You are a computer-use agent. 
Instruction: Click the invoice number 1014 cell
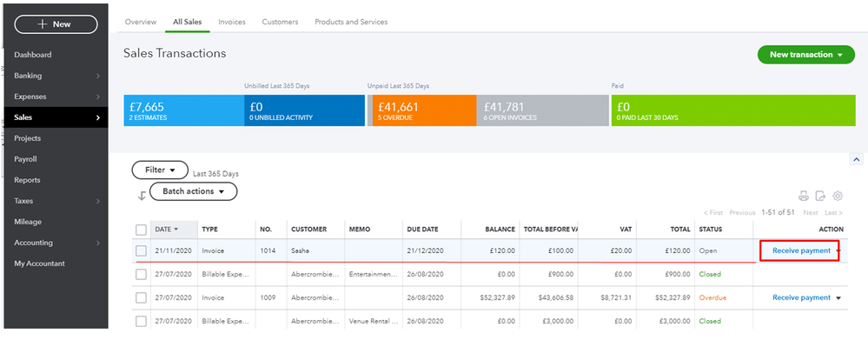click(x=268, y=250)
